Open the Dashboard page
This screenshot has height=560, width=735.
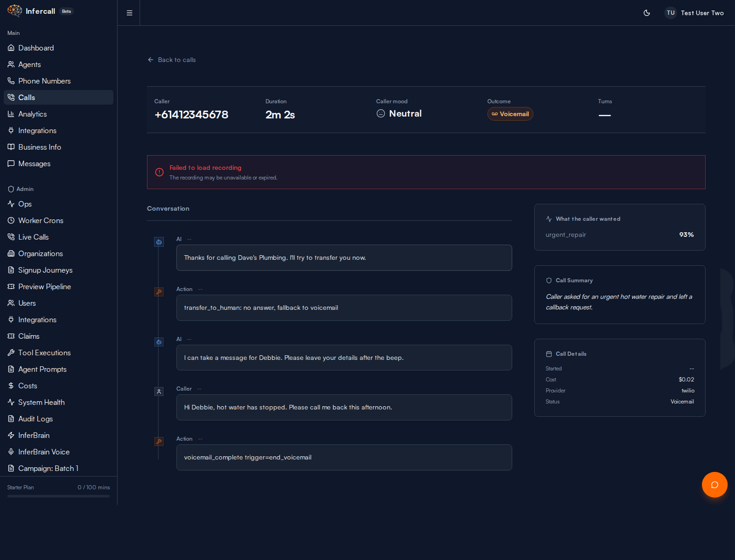click(x=36, y=48)
